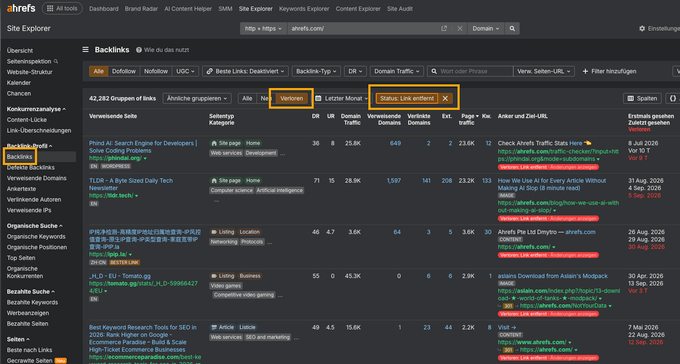Open 'Beste Links: Deaktiviert' dropdown
Viewport: 680px width, 364px height.
245,71
